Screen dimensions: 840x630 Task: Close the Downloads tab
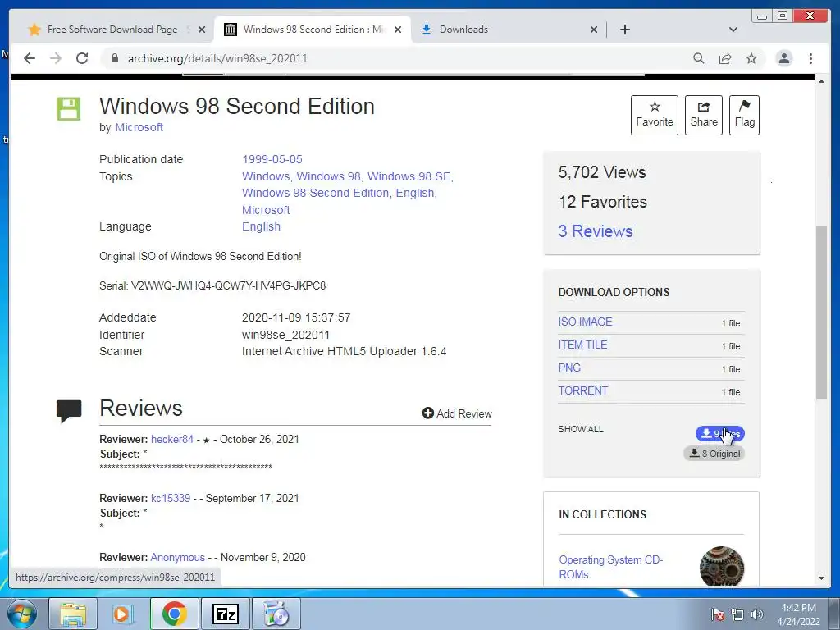(x=594, y=30)
